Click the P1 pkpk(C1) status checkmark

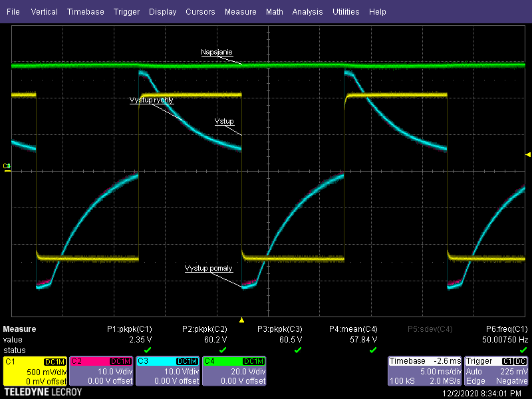coord(148,350)
